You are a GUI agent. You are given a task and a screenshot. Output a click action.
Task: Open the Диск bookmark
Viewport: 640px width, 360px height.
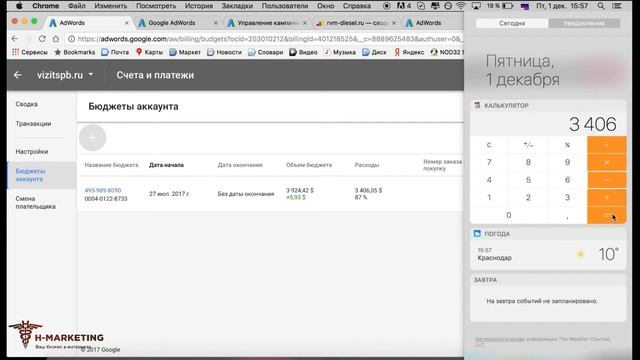click(374, 52)
